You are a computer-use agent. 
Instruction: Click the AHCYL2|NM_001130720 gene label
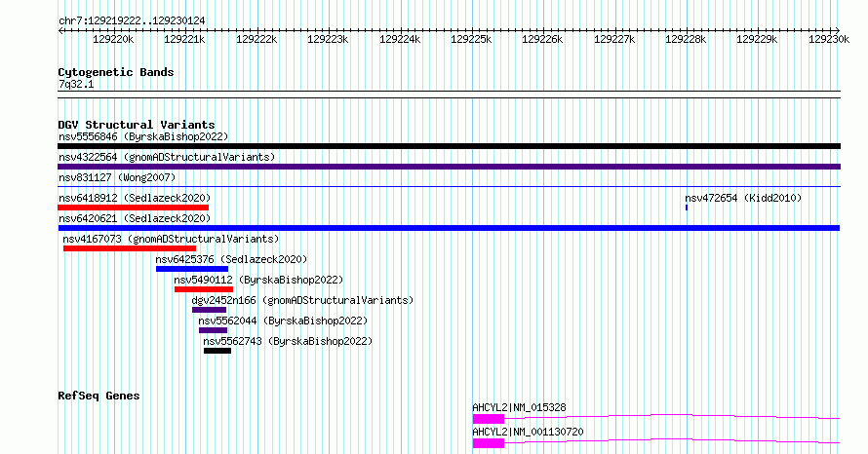(528, 432)
